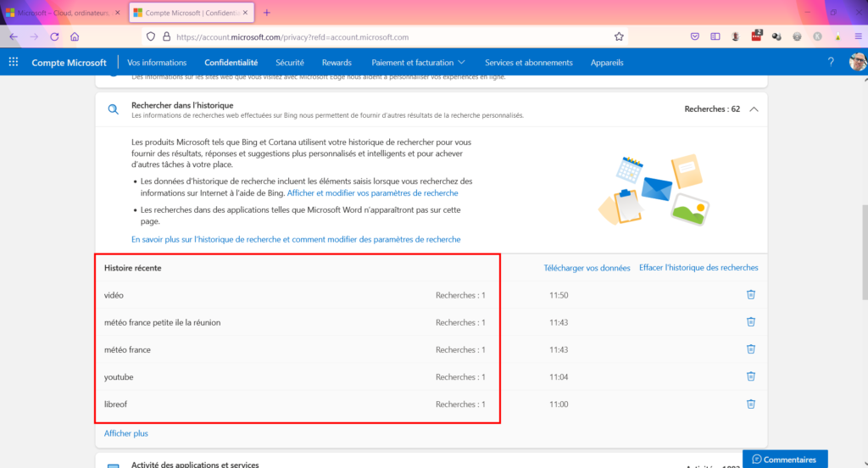The width and height of the screenshot is (868, 468).
Task: Show site tracking protection shield info
Action: tap(151, 36)
